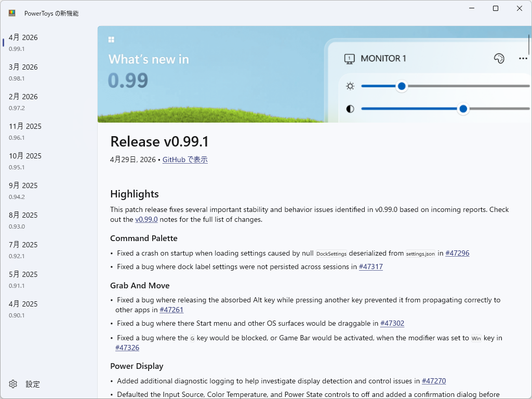Select the 4月 2026 release 0.99.1
The width and height of the screenshot is (532, 399).
49,43
